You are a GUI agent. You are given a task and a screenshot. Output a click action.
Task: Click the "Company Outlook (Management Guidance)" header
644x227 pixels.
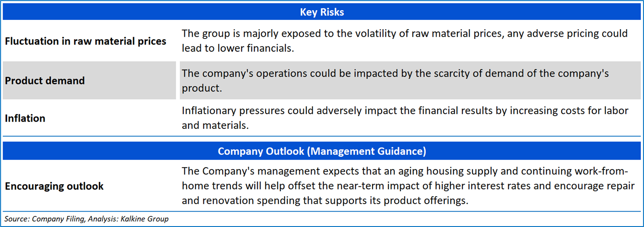pyautogui.click(x=322, y=151)
